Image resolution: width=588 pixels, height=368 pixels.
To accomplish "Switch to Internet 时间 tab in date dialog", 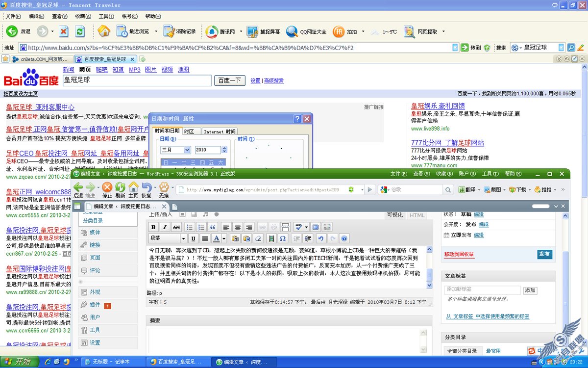I will click(220, 131).
